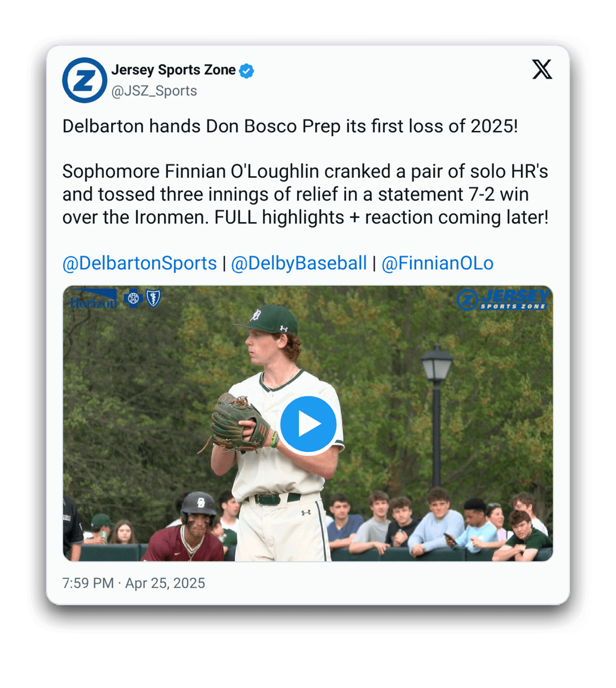
Task: Open the @FinnianOLo mention
Action: (437, 263)
